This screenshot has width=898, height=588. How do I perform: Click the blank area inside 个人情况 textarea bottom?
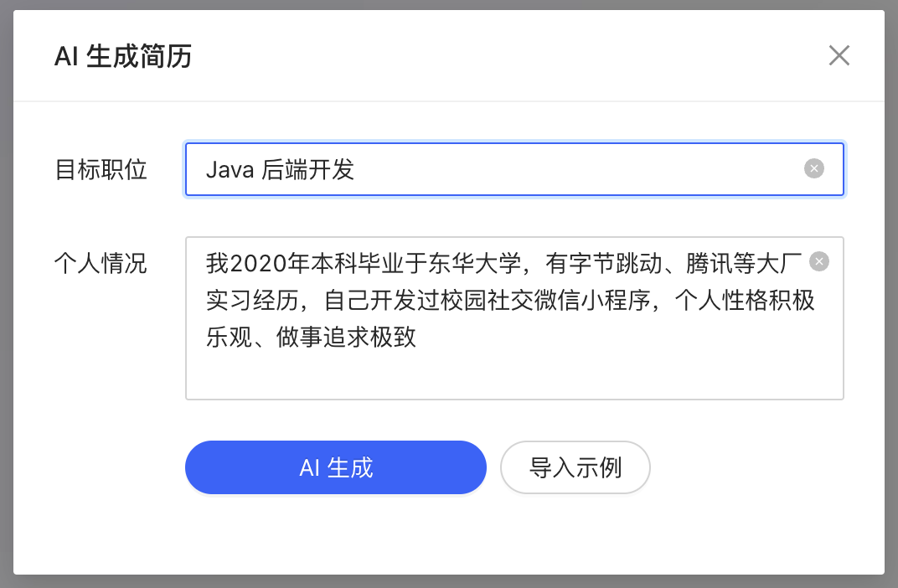tap(514, 376)
